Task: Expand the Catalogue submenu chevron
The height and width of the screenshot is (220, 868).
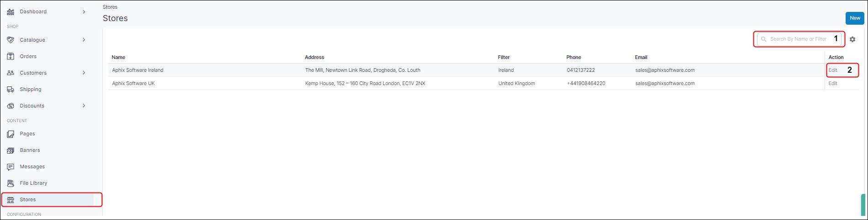Action: point(84,40)
